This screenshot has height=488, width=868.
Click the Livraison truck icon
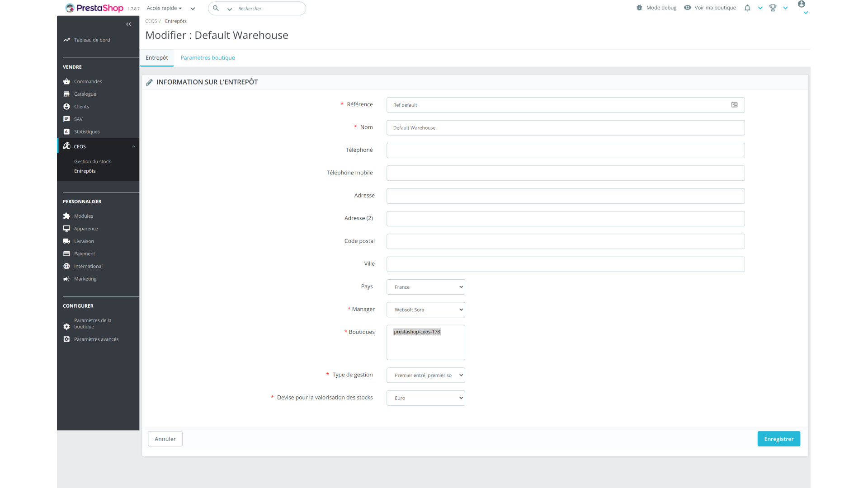66,241
